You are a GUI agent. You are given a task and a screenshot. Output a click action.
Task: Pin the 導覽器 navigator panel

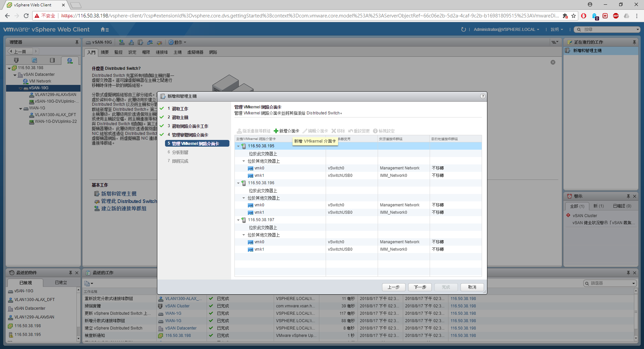77,42
